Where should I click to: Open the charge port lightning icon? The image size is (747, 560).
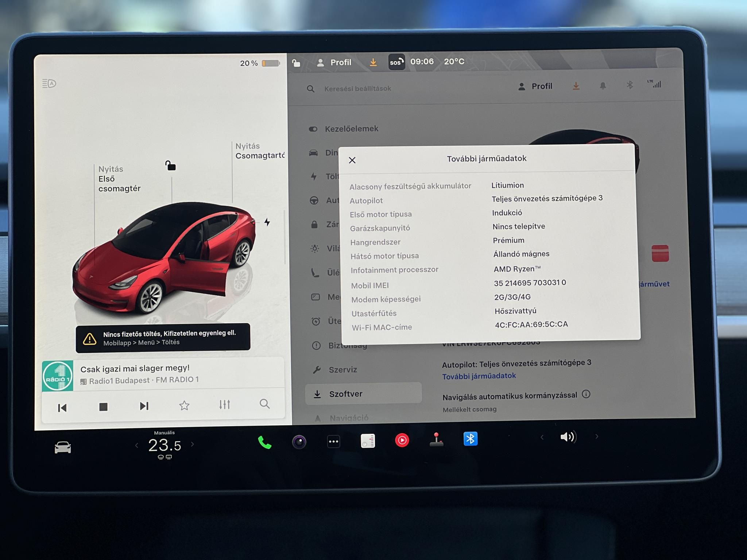tap(267, 222)
